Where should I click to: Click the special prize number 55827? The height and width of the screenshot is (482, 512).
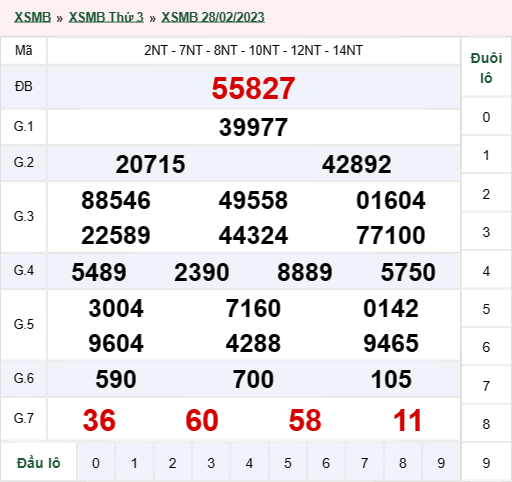point(253,88)
